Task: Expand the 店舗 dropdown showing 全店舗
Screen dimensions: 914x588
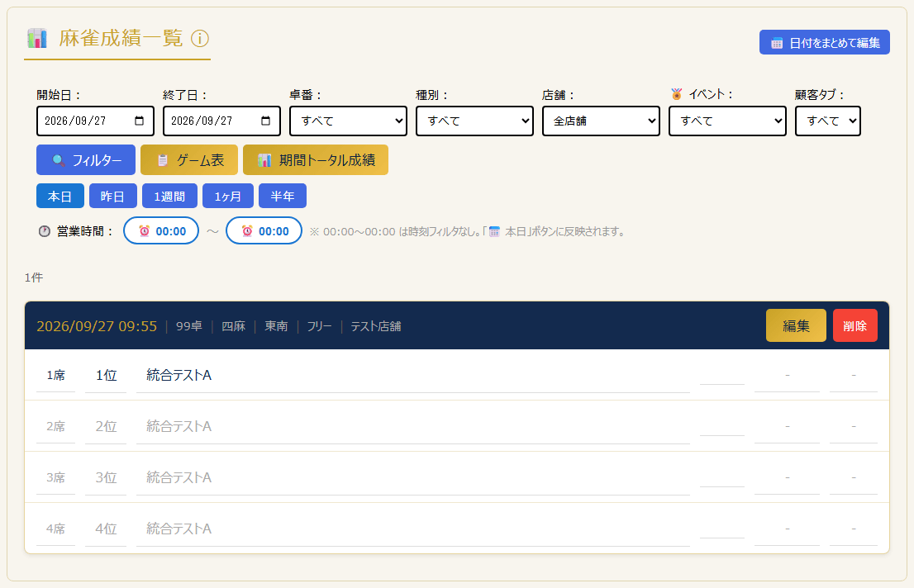Action: click(601, 121)
